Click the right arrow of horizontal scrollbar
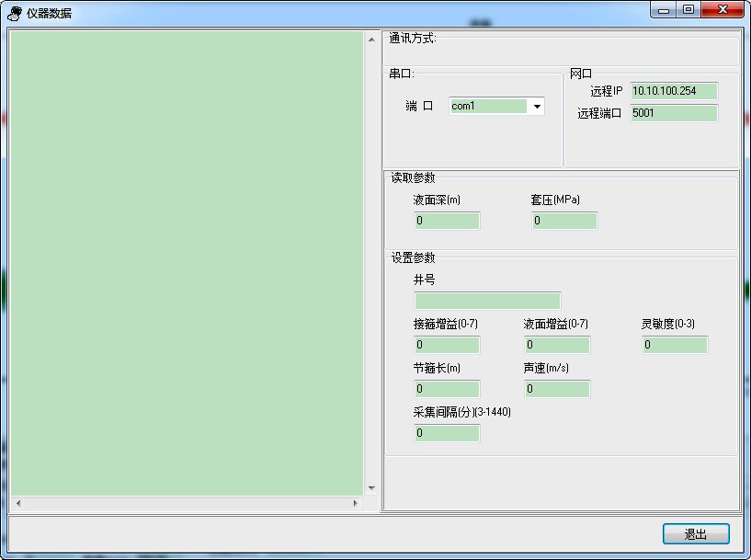The width and height of the screenshot is (751, 560). (356, 504)
